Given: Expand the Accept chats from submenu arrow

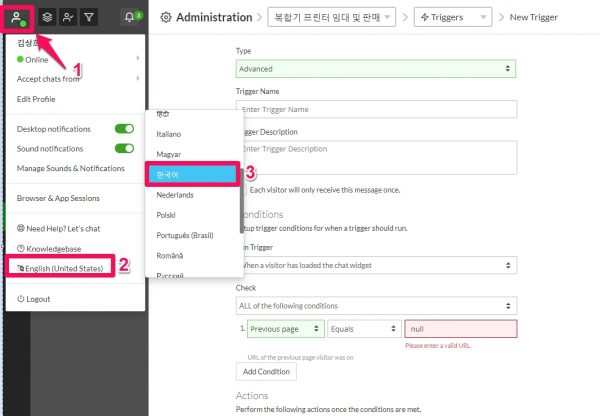Looking at the screenshot, I should (x=138, y=78).
